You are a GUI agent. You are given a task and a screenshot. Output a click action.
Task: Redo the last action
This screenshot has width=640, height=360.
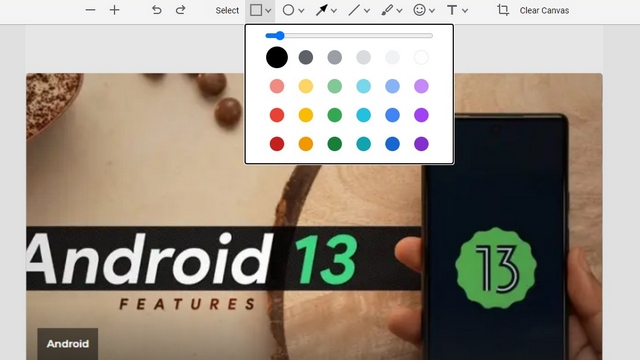pos(180,10)
